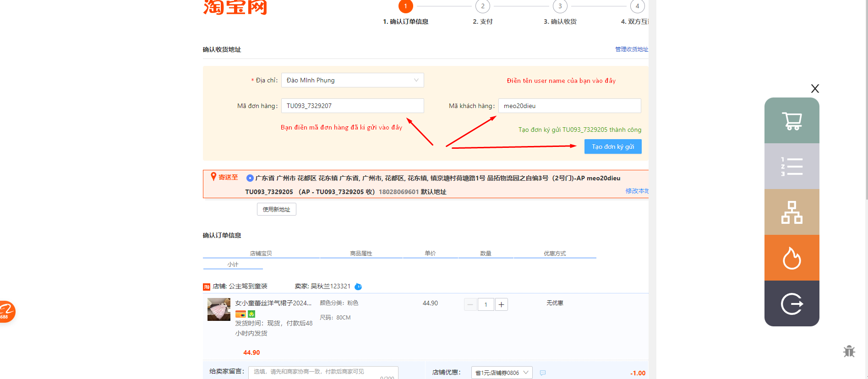Click the seller message text field
The image size is (868, 379).
pyautogui.click(x=323, y=373)
